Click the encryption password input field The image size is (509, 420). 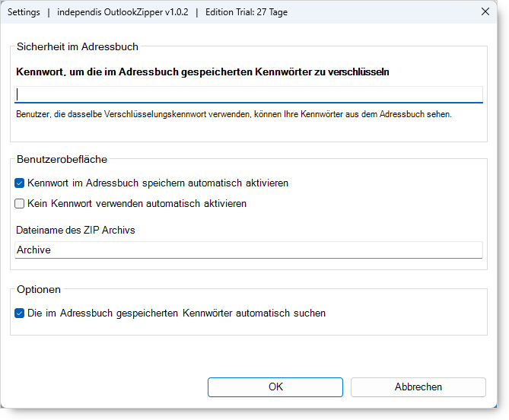pyautogui.click(x=249, y=95)
